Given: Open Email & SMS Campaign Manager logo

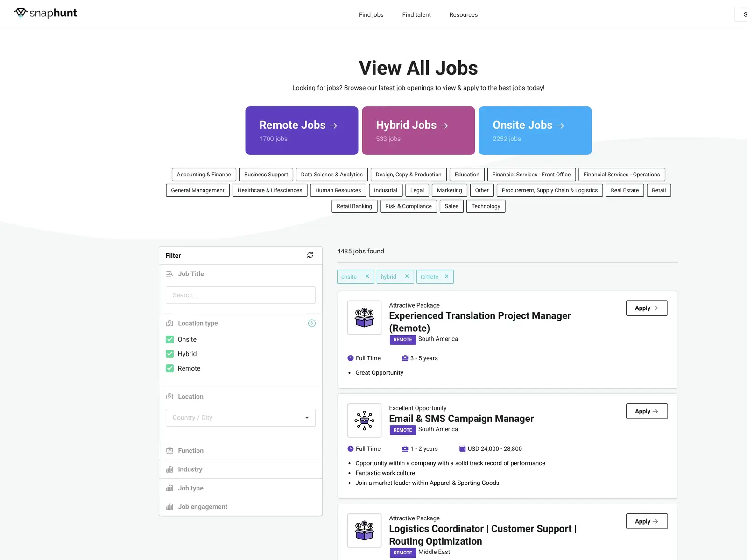Looking at the screenshot, I should [x=365, y=420].
